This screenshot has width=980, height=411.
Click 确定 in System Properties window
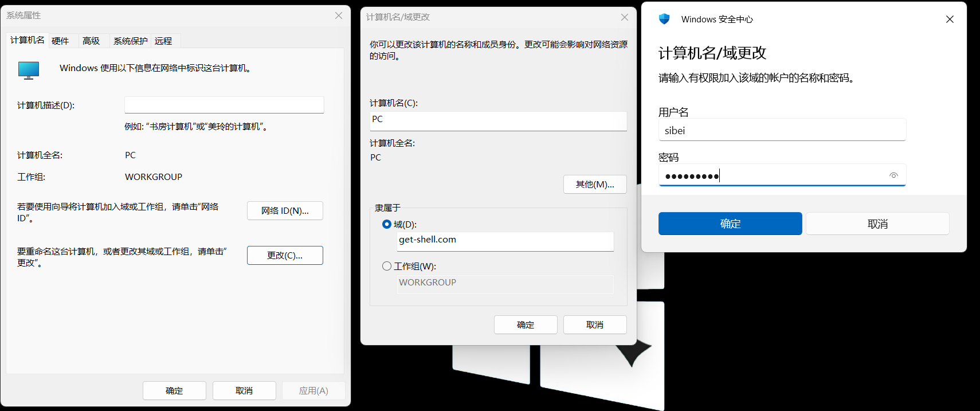pyautogui.click(x=174, y=390)
